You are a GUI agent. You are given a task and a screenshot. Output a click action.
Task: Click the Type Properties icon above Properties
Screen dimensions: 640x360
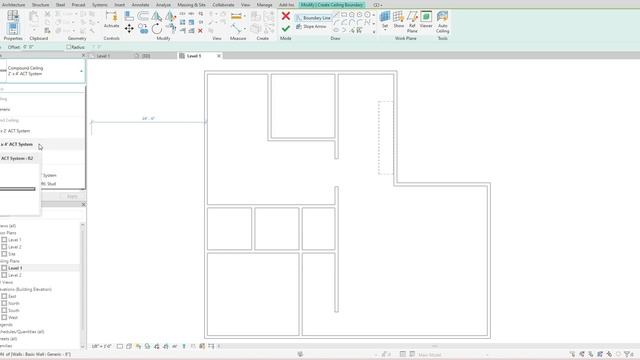click(x=13, y=16)
